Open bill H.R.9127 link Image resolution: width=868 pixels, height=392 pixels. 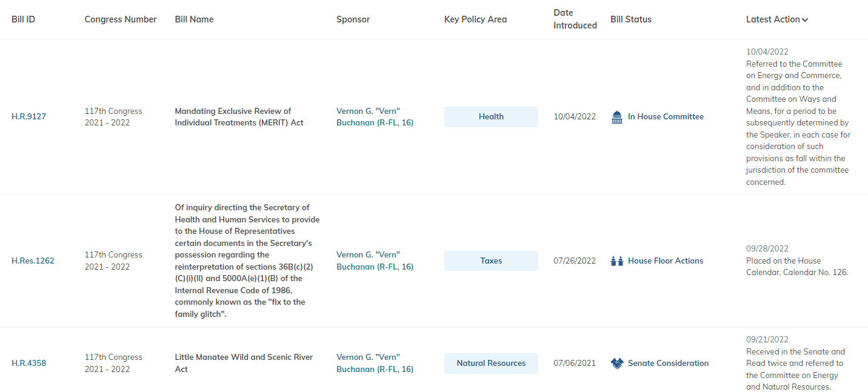(28, 117)
